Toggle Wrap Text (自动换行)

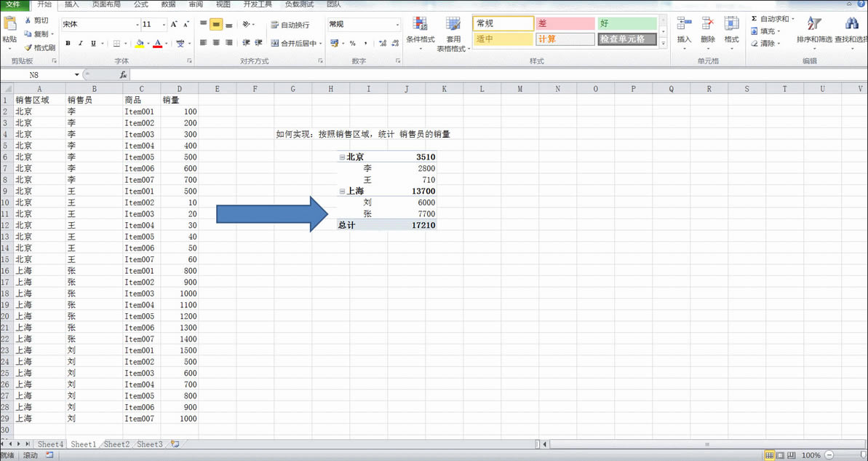coord(290,25)
